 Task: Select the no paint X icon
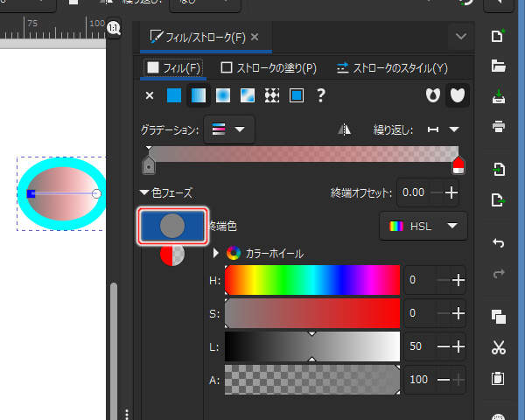pyautogui.click(x=150, y=95)
